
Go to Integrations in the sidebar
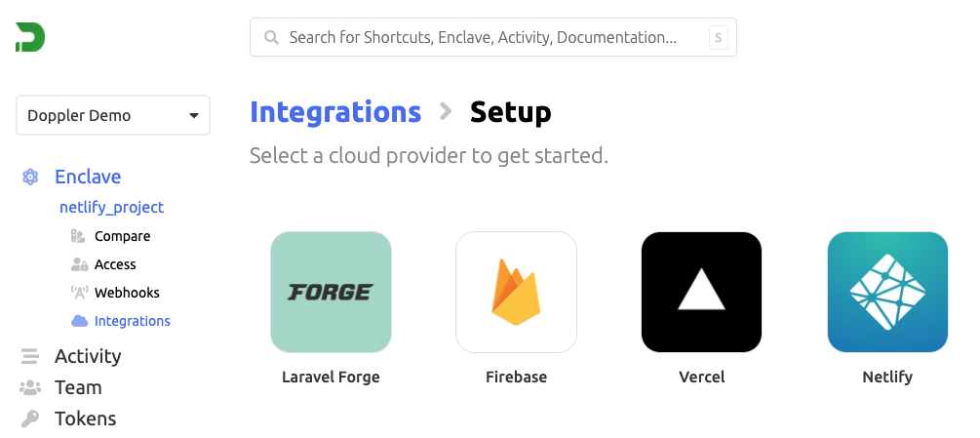(132, 321)
